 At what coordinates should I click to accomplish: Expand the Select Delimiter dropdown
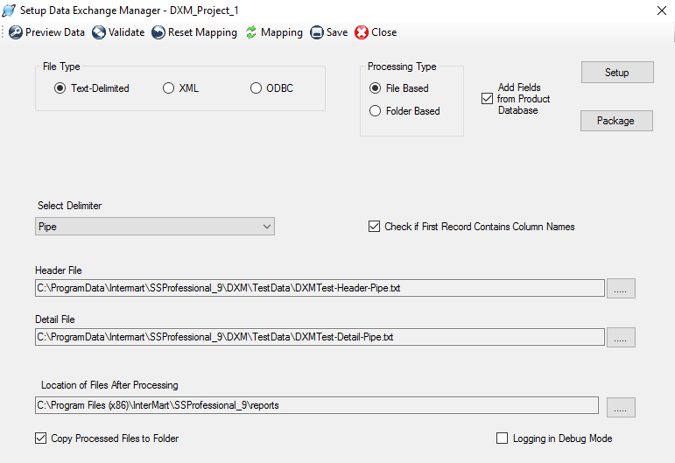266,227
